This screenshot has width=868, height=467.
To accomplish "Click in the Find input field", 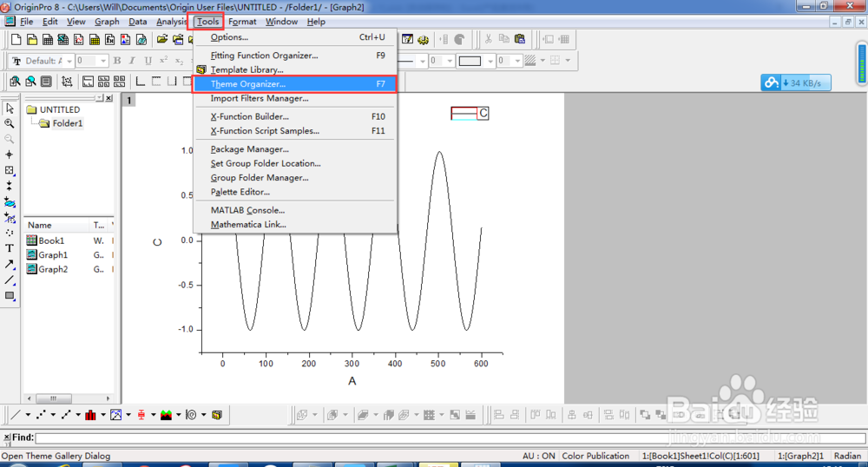I will click(450, 437).
